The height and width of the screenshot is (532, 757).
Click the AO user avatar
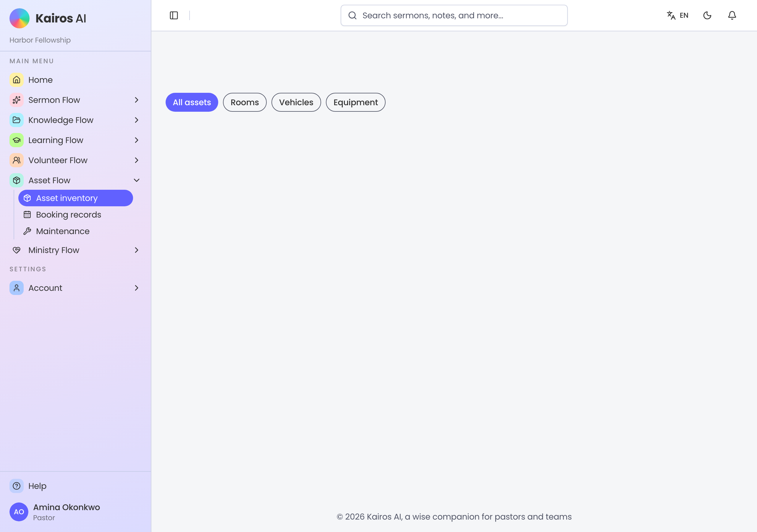[19, 512]
